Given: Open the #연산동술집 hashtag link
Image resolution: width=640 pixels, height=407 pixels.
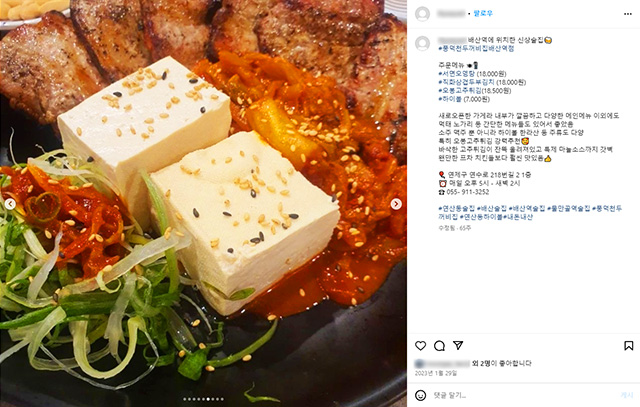Looking at the screenshot, I should pos(457,209).
